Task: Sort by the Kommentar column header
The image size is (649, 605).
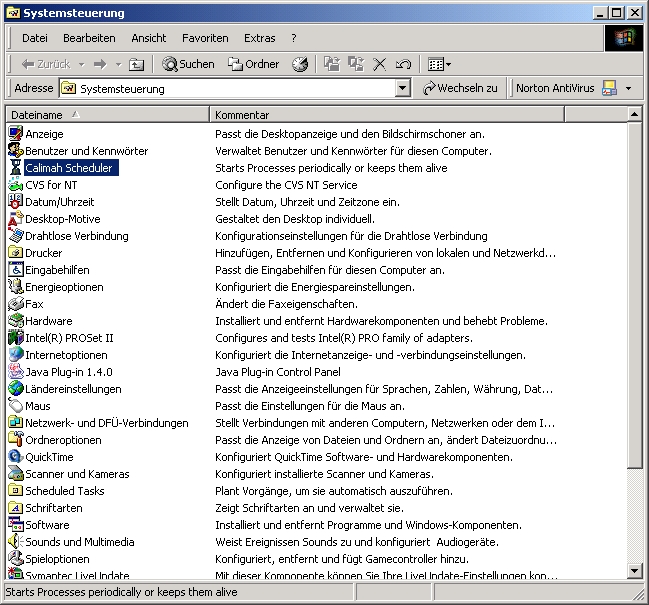Action: click(x=387, y=115)
